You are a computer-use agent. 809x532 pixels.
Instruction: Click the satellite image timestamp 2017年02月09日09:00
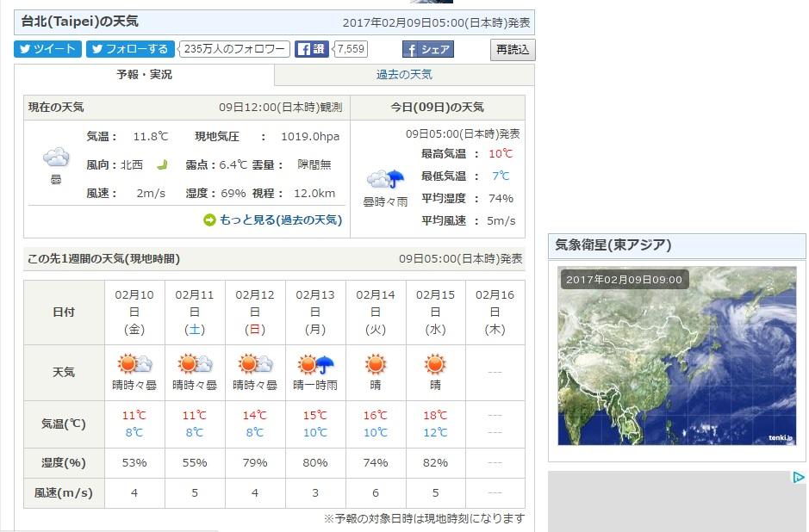pos(624,280)
